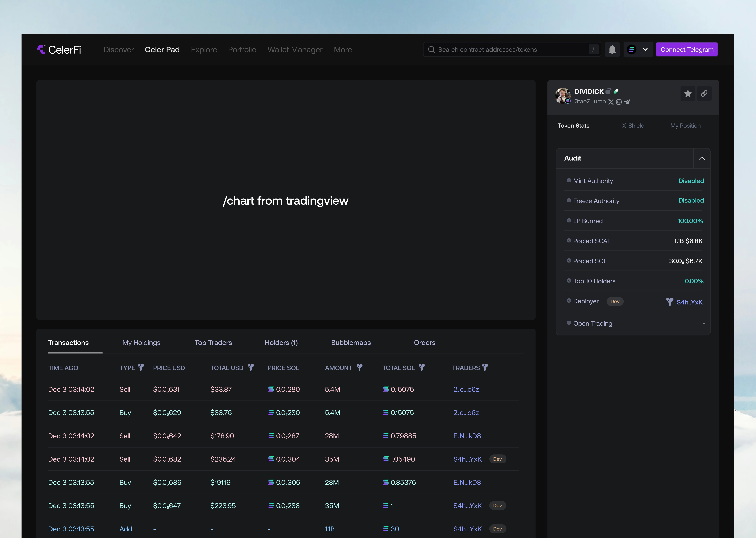
Task: Open Wallet Manager
Action: pyautogui.click(x=295, y=50)
